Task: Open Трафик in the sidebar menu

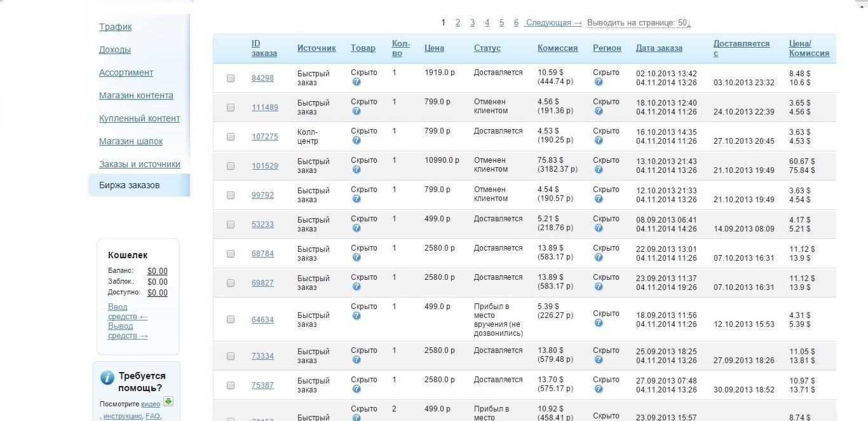Action: click(x=115, y=27)
